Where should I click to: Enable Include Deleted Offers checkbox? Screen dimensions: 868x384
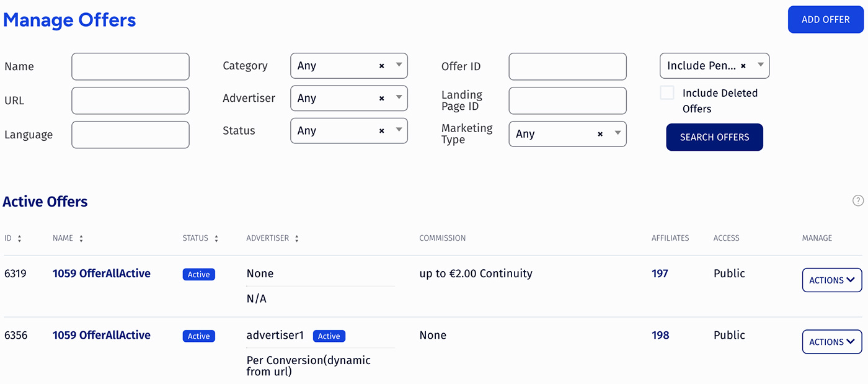pyautogui.click(x=667, y=93)
